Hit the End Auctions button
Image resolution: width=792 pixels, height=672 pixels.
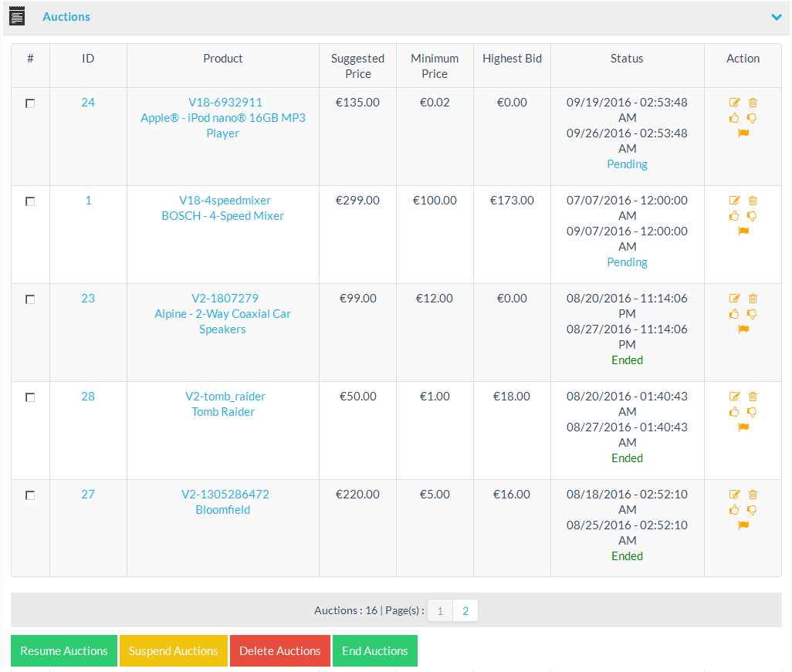(375, 651)
